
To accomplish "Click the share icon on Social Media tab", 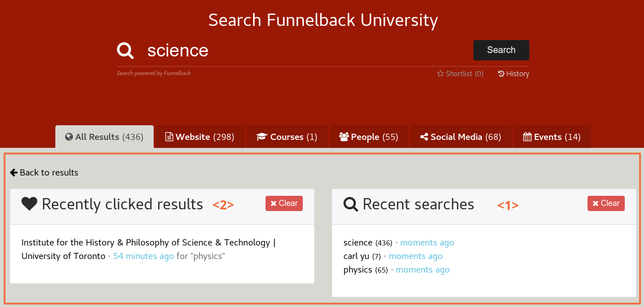I will click(x=424, y=137).
